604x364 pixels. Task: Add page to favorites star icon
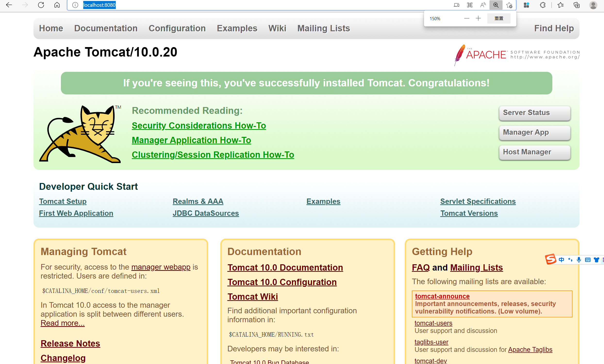click(x=509, y=5)
